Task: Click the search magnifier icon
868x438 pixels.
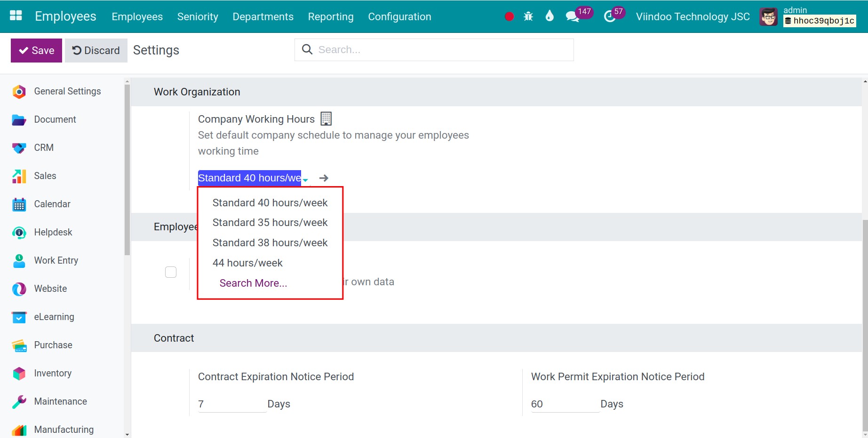Action: point(307,49)
